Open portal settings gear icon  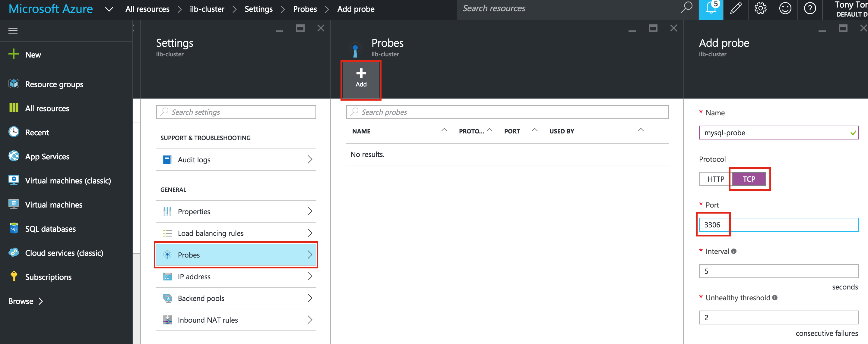click(x=761, y=8)
